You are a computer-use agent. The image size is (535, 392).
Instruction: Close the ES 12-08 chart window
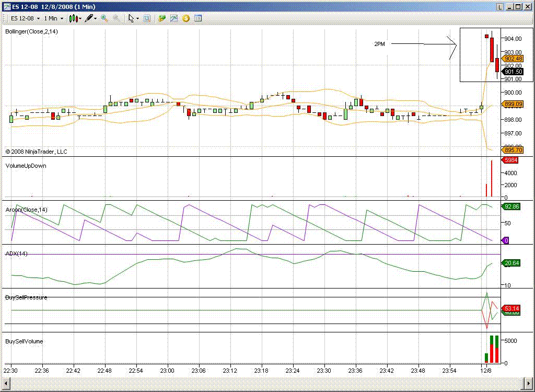click(528, 7)
